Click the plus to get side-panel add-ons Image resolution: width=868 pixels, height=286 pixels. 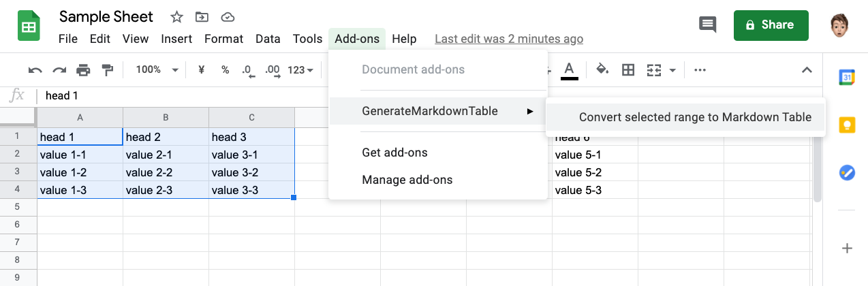coord(847,249)
